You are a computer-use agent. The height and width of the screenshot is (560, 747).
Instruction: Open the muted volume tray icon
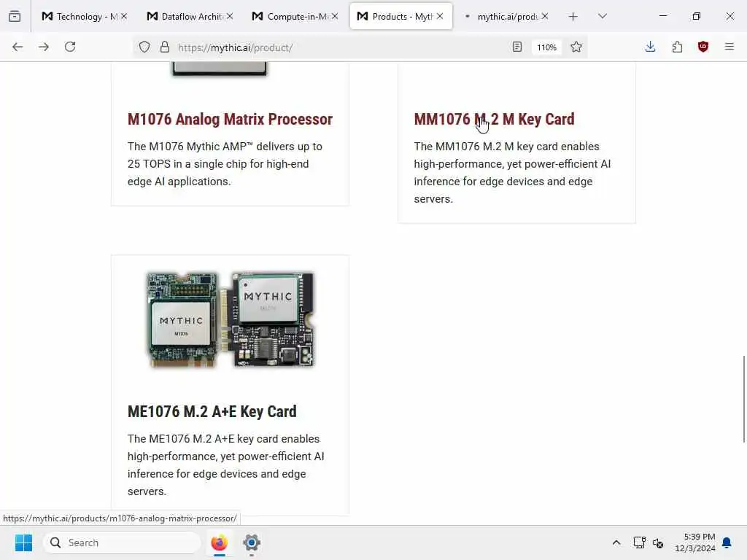click(658, 542)
